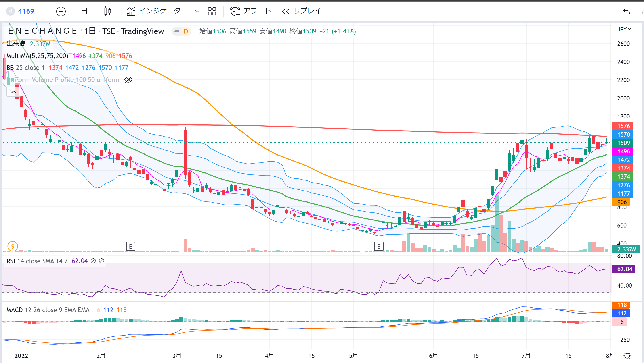Collapse the indicator legend with chevron

pos(13,92)
